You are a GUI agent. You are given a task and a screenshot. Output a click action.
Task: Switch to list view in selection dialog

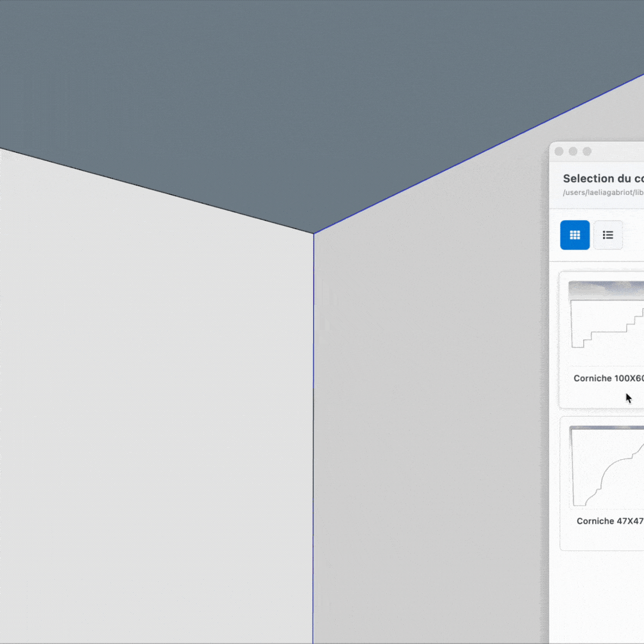point(608,235)
